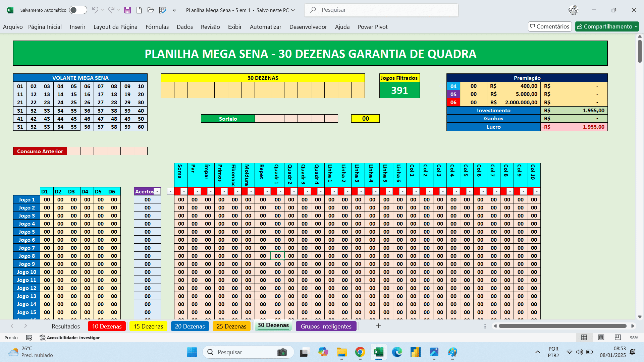Viewport: 644px width, 362px height.
Task: Click the horizontal scrollbar thumb
Action: 562,326
